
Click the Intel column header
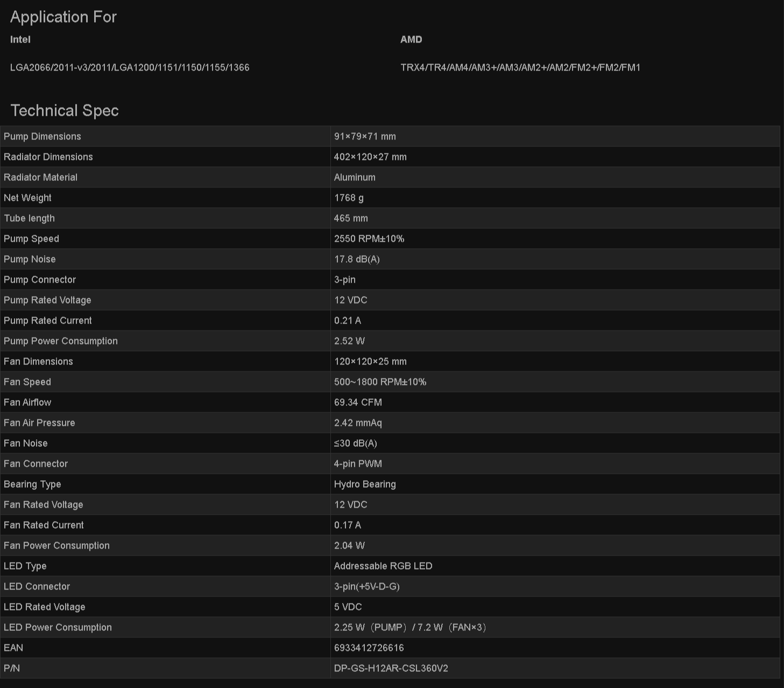click(x=20, y=39)
